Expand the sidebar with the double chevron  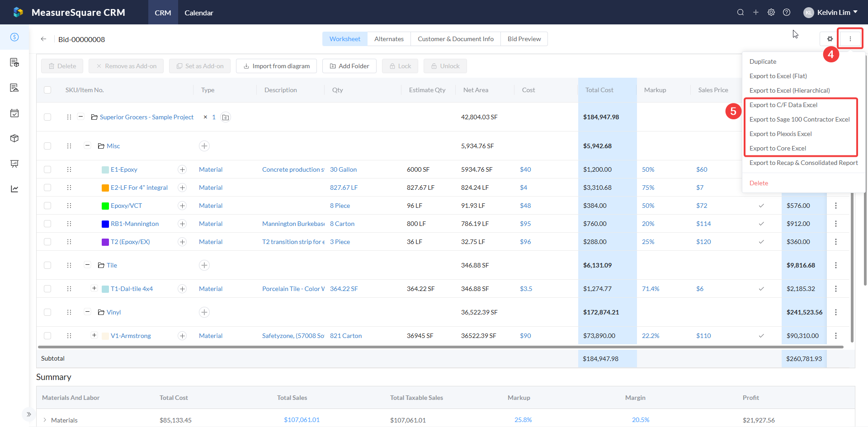tap(29, 414)
